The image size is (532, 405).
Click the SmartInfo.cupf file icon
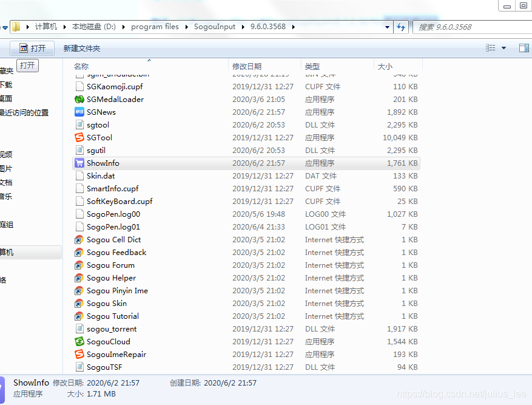pos(79,188)
